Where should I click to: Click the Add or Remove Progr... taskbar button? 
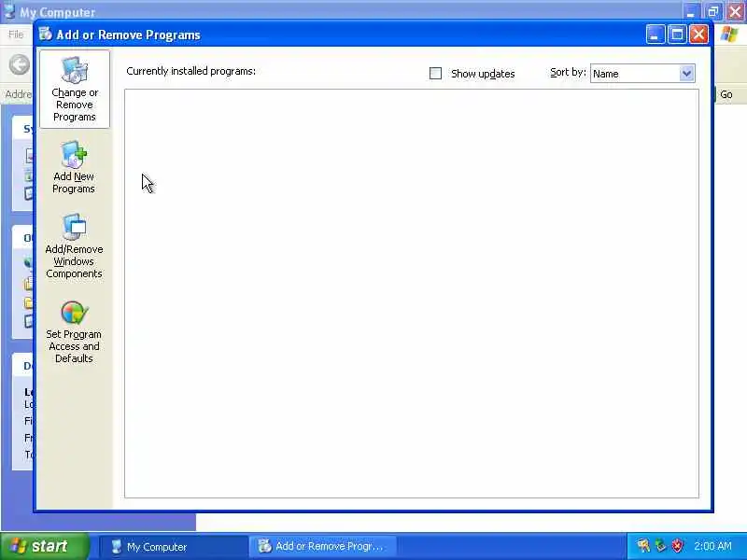pyautogui.click(x=323, y=547)
